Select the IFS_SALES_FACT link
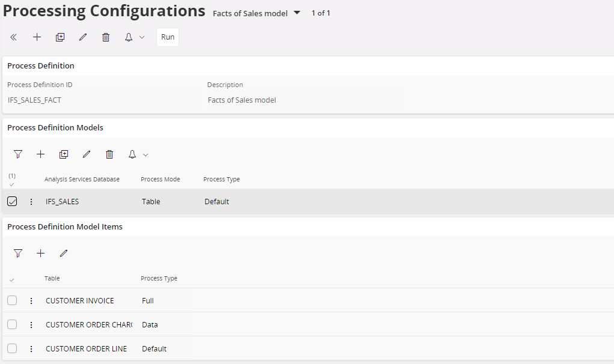 click(33, 100)
